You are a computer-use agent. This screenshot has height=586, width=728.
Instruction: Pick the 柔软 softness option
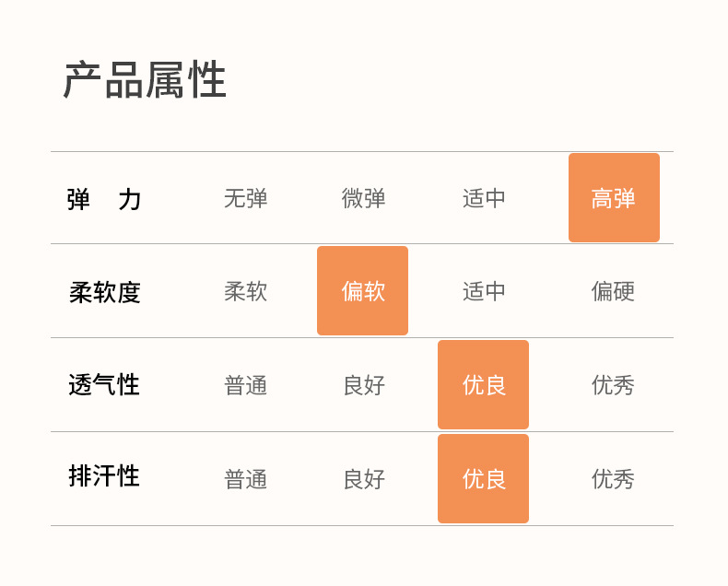click(x=246, y=291)
